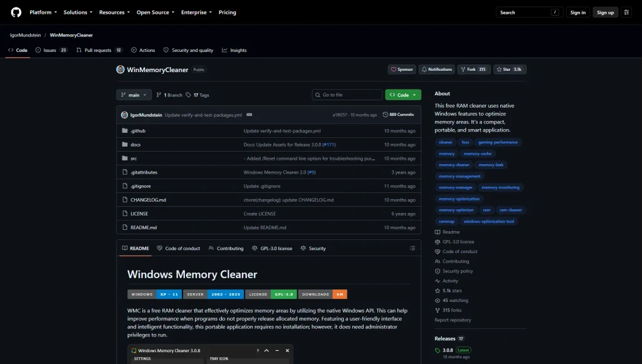Switch to the Insights tab

point(234,50)
